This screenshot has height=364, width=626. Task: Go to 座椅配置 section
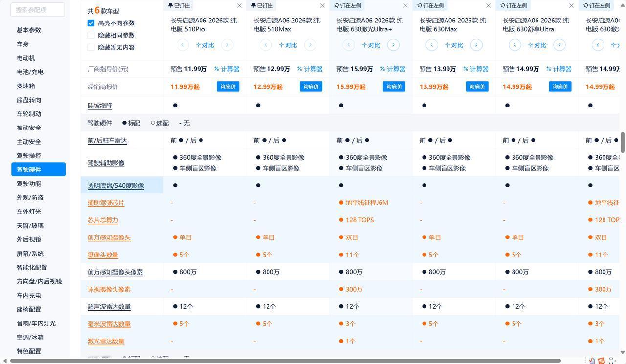tap(29, 310)
